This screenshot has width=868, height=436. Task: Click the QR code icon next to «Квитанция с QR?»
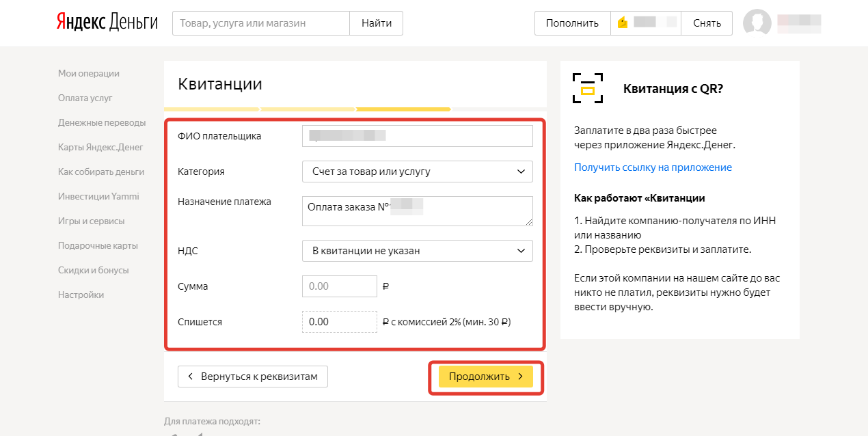pos(587,87)
